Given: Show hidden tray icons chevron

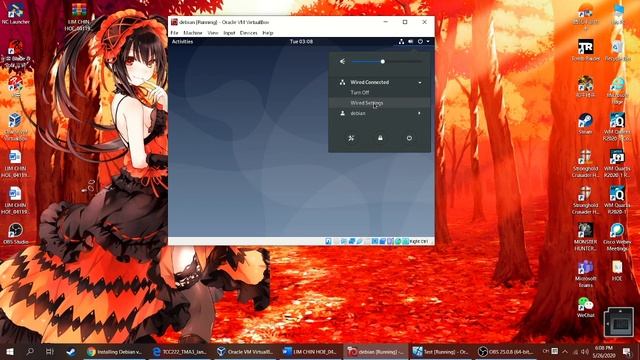Looking at the screenshot, I should coord(565,351).
